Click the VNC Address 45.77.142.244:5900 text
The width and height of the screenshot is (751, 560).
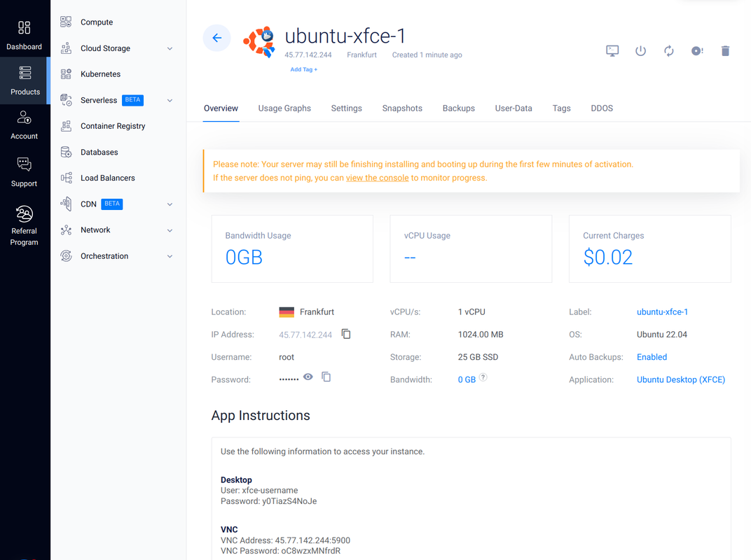285,540
